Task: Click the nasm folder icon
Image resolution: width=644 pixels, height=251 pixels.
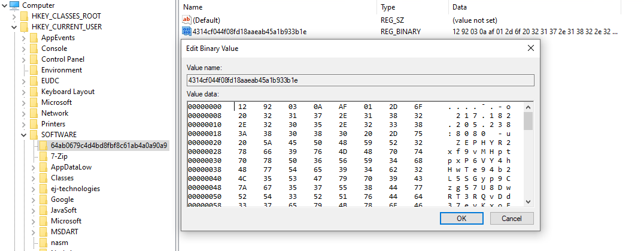Action: tap(44, 243)
